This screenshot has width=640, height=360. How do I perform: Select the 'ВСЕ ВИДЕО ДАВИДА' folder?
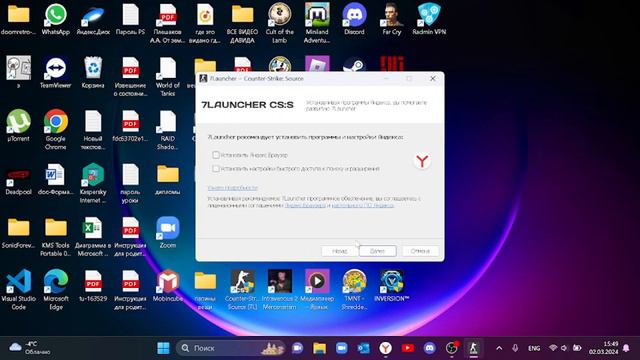coord(242,23)
